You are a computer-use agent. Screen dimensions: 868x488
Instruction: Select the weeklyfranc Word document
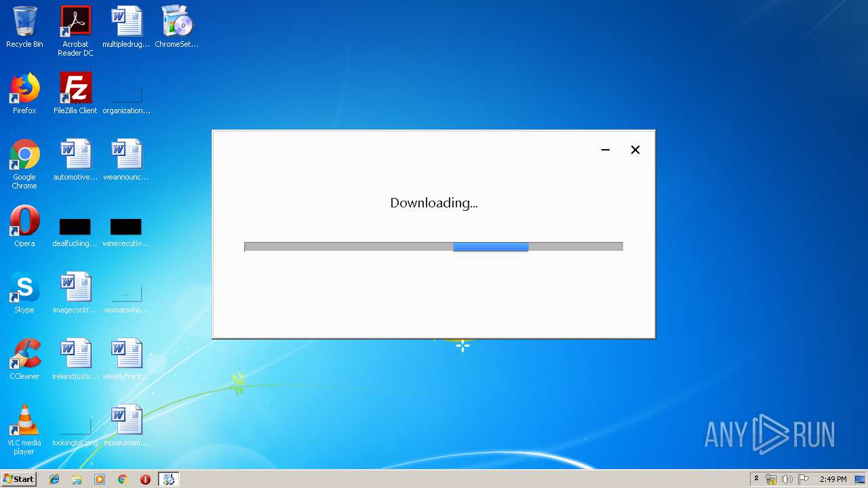(x=126, y=359)
